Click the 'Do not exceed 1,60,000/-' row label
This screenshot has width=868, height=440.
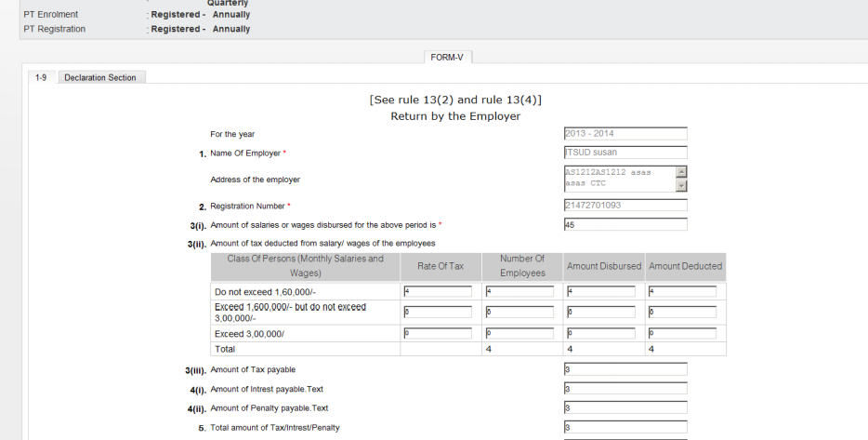click(265, 292)
